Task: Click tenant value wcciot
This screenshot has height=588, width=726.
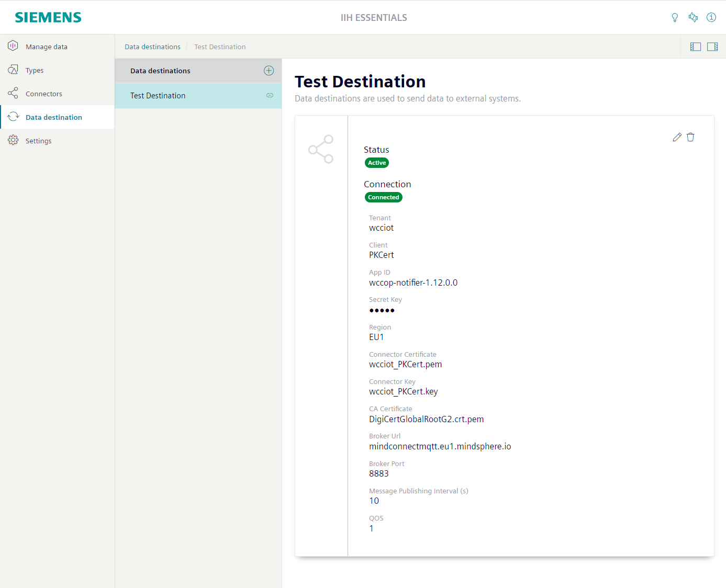Action: tap(381, 228)
